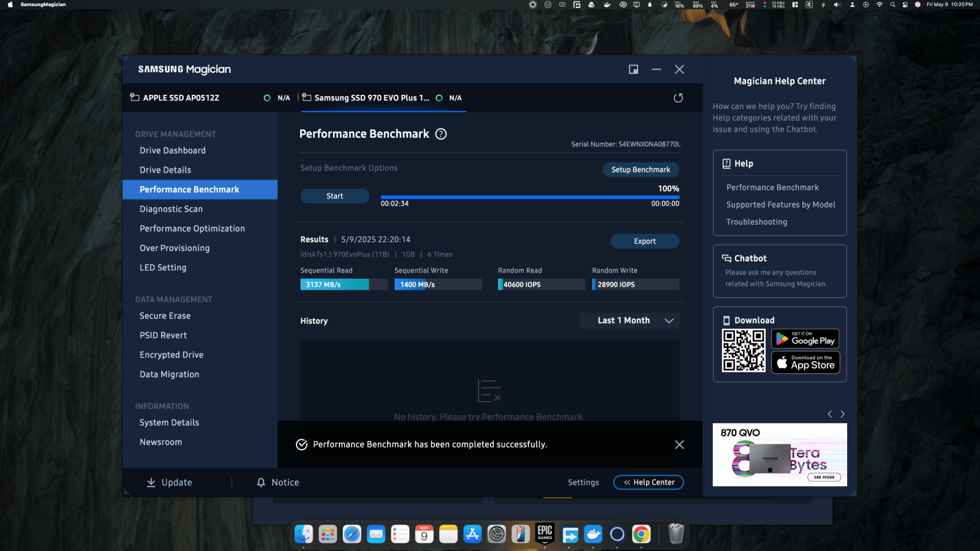Export the benchmark results

coord(645,241)
